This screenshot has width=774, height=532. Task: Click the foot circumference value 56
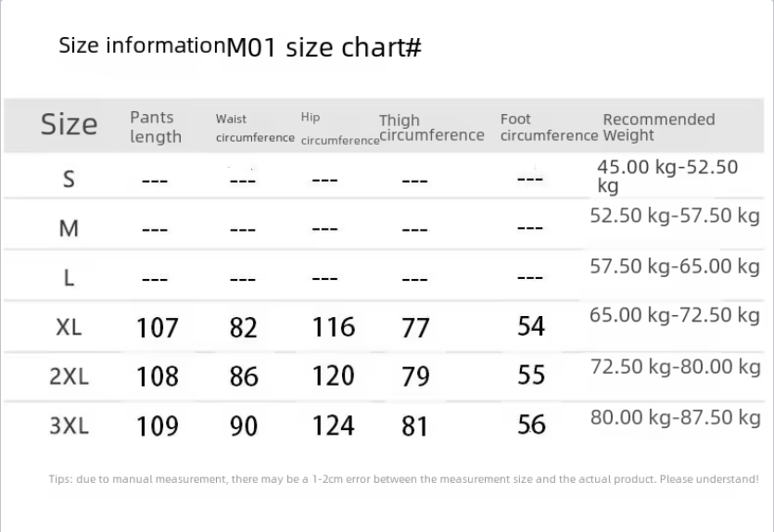[x=531, y=424]
